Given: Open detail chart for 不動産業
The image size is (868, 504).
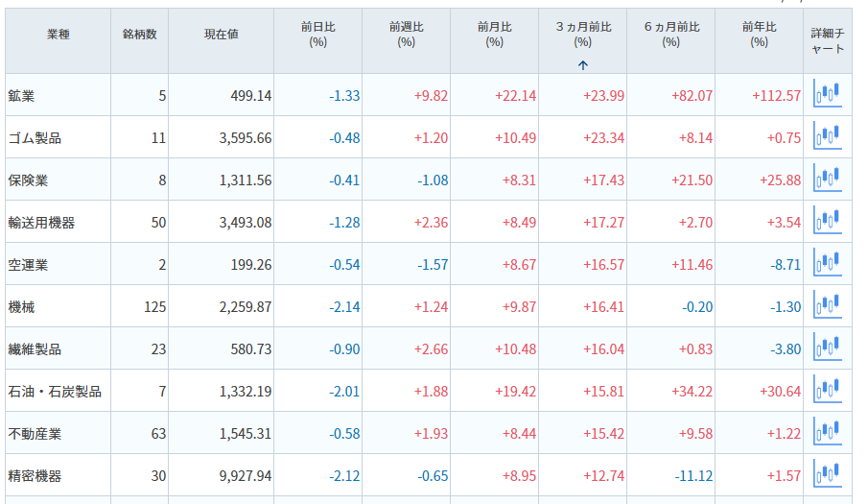Looking at the screenshot, I should point(828,431).
